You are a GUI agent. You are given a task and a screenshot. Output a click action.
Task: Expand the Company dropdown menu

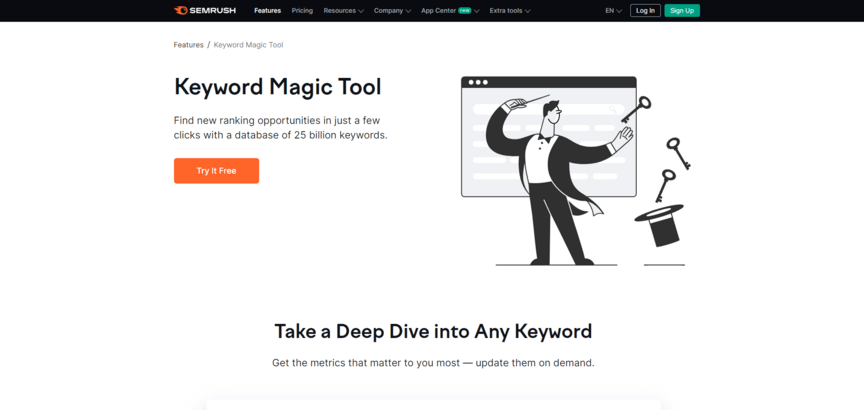pyautogui.click(x=392, y=10)
